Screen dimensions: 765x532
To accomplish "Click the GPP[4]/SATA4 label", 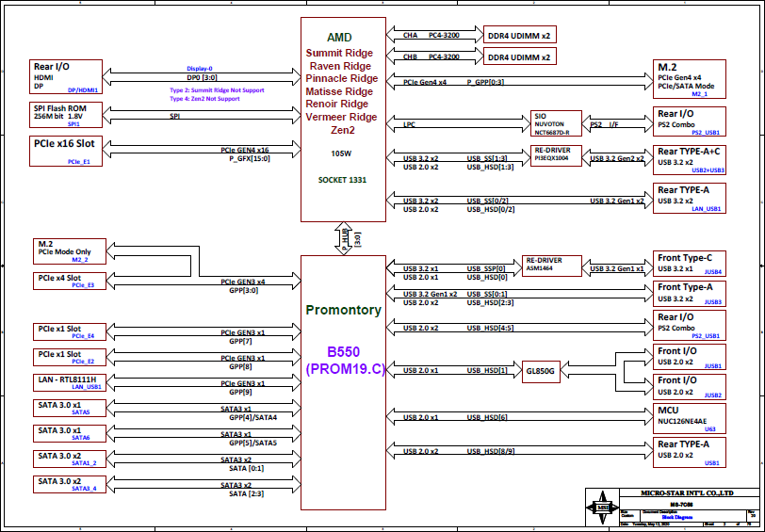I will 252,417.
